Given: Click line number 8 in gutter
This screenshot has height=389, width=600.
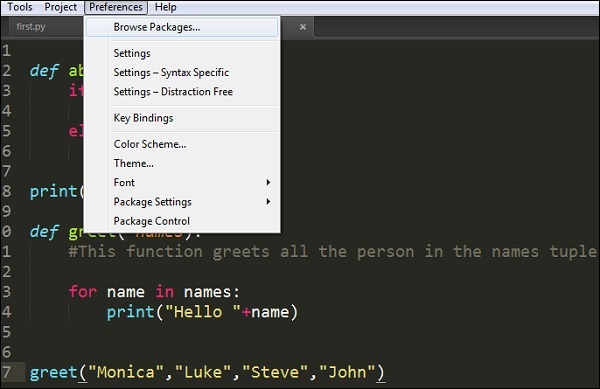Looking at the screenshot, I should (x=7, y=191).
